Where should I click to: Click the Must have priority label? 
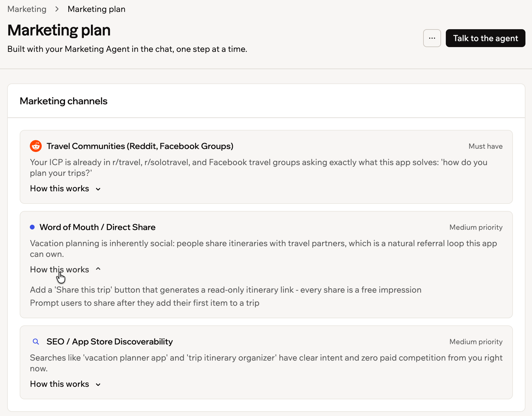coord(485,146)
